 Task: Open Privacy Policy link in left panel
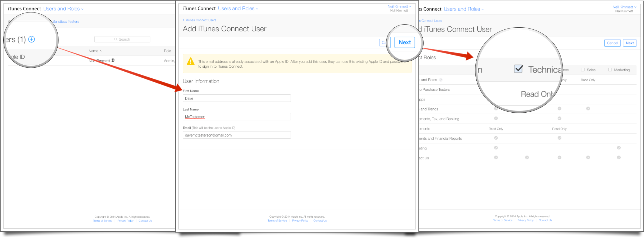(x=125, y=221)
